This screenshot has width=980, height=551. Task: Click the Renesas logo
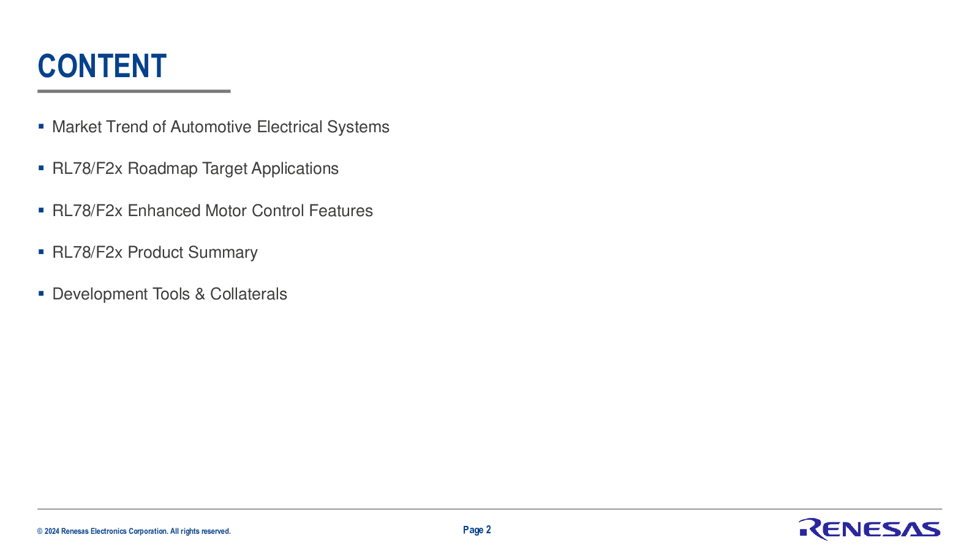870,529
